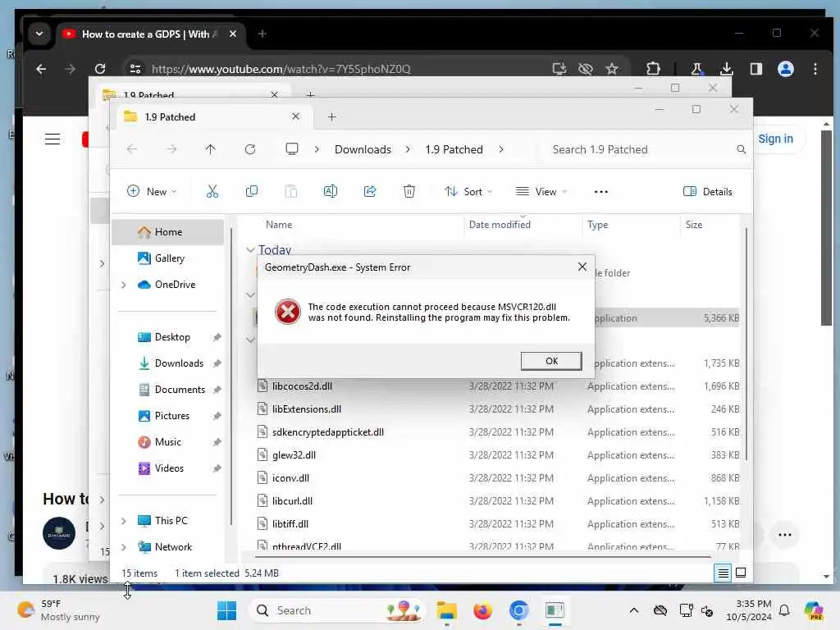
Task: Click the This PC monitor icon in address bar
Action: (x=291, y=149)
